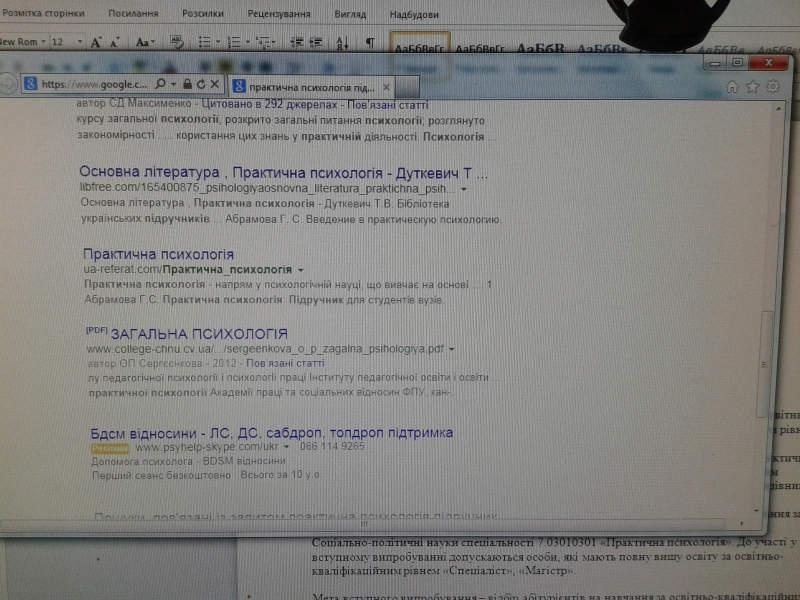Viewport: 800px width, 600px height.
Task: Open 'ЗАГАЛЬНА ПСИХОЛОГІЯ' PDF search result
Action: [198, 333]
